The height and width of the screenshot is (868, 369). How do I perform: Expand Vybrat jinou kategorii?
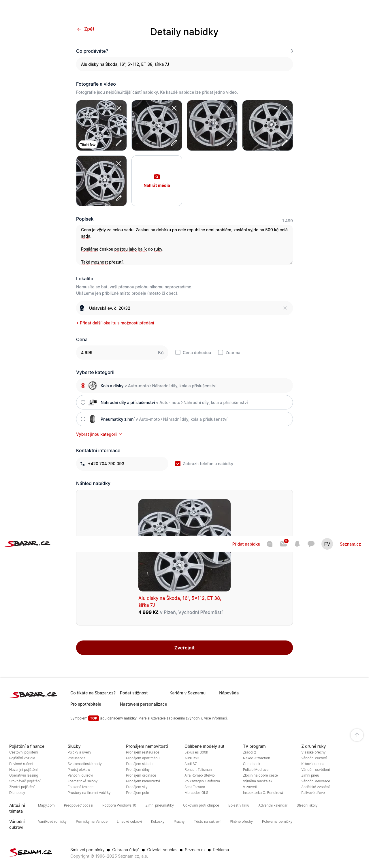tap(99, 434)
